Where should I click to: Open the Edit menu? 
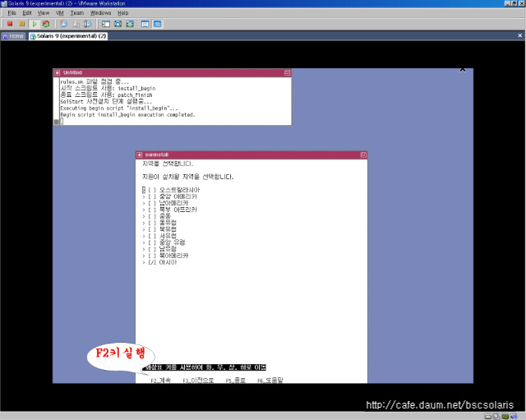point(27,13)
